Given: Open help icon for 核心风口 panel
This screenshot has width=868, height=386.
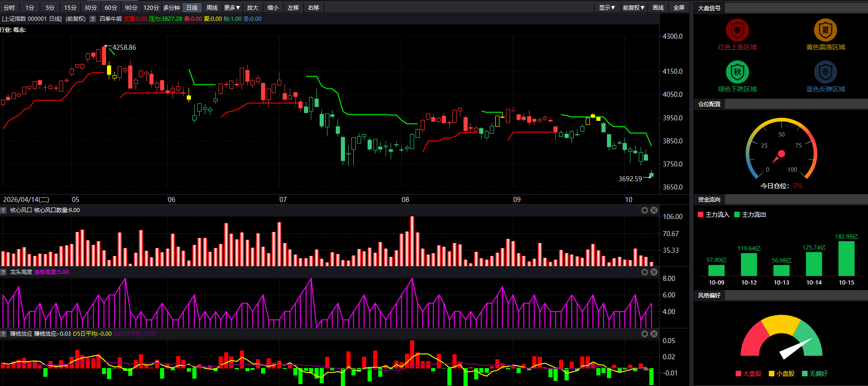Looking at the screenshot, I should click(x=3, y=210).
